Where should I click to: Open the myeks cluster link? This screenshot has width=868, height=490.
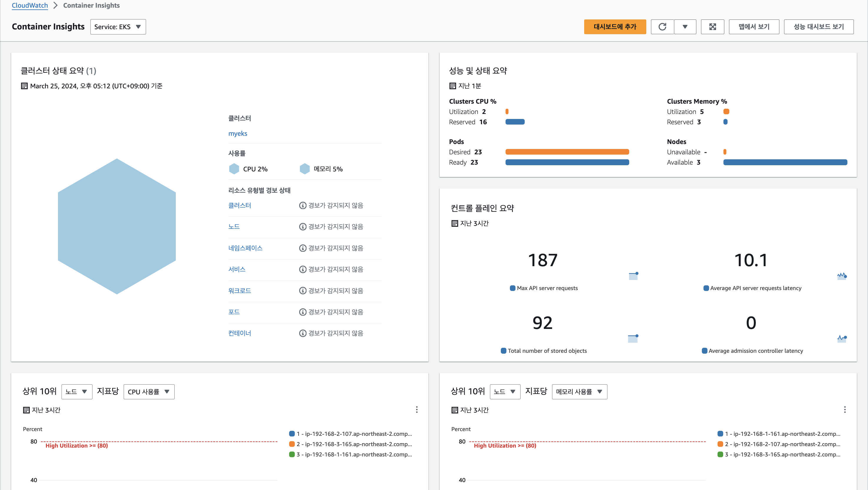pos(238,133)
